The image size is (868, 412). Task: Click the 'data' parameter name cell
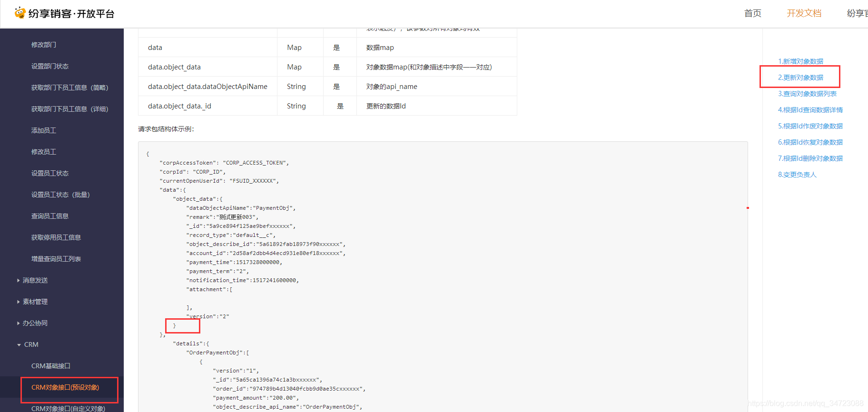207,48
